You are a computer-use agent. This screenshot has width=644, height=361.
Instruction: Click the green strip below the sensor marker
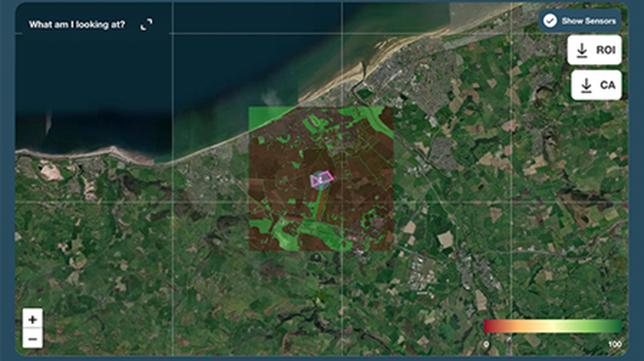point(320,203)
